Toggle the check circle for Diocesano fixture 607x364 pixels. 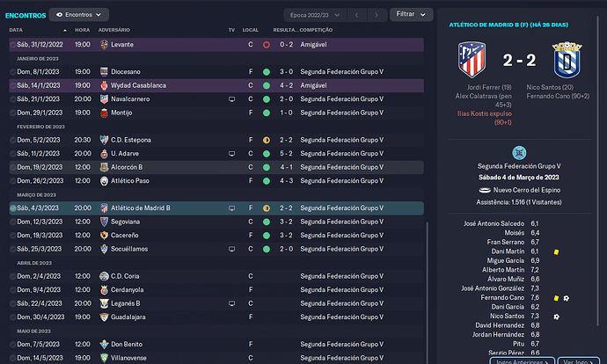pyautogui.click(x=13, y=72)
